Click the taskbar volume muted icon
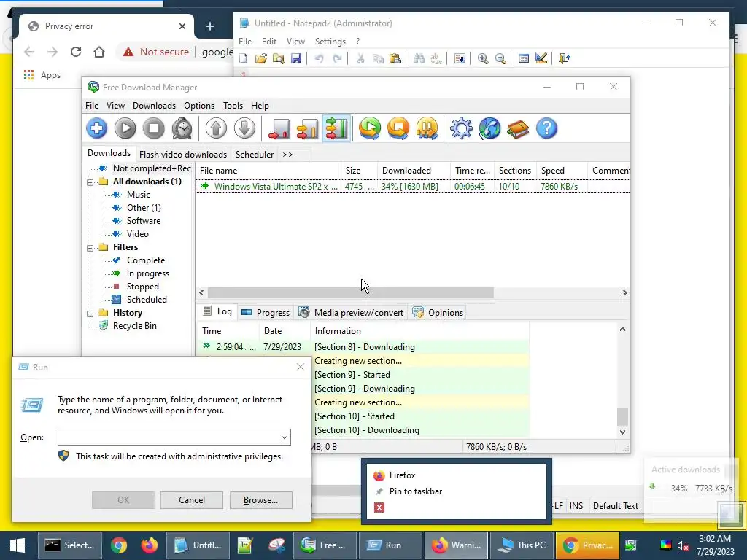The height and width of the screenshot is (560, 747). tap(683, 545)
